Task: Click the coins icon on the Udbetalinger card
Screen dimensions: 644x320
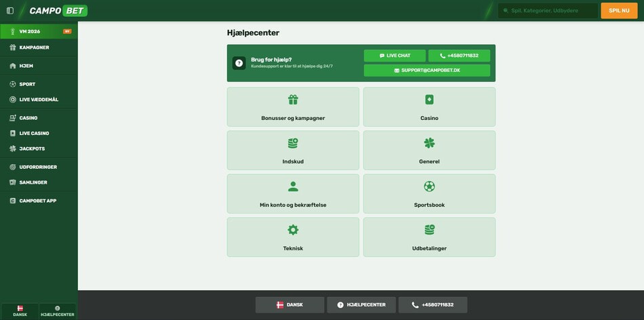Action: 429,230
